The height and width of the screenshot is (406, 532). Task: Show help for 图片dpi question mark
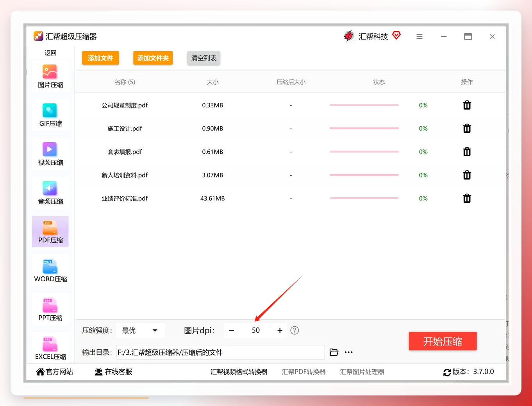pos(295,330)
